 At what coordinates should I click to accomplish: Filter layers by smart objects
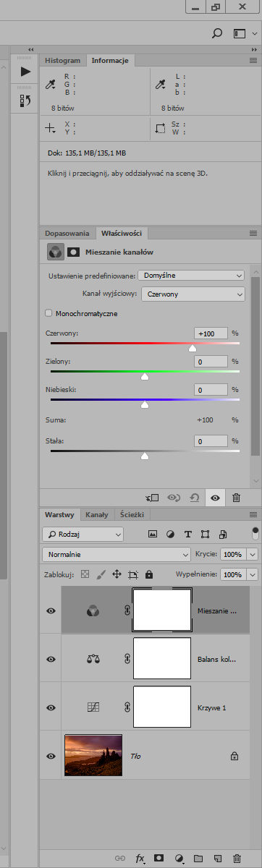223,534
